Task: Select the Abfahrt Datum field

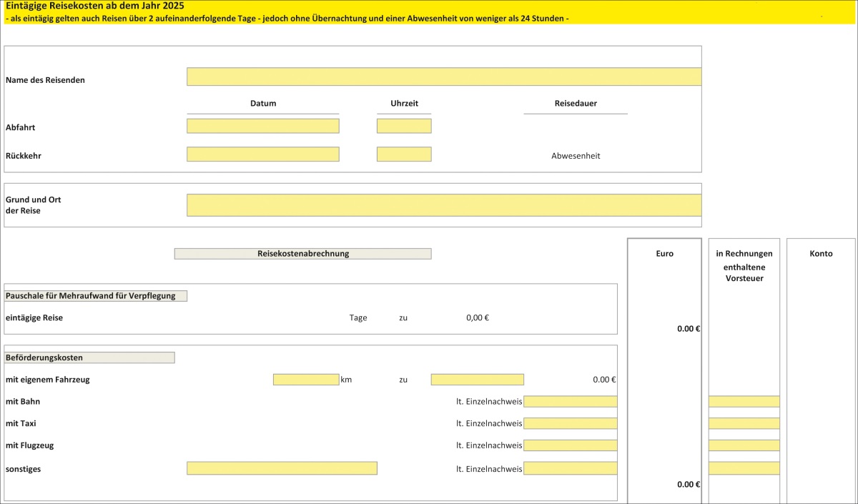Action: 262,126
